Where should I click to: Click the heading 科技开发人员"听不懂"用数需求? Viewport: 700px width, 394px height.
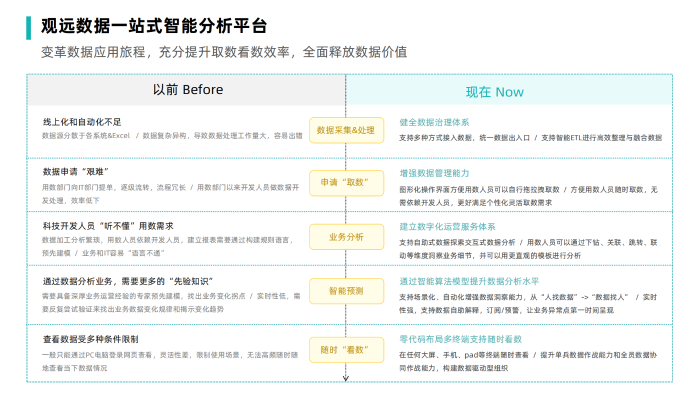point(108,226)
